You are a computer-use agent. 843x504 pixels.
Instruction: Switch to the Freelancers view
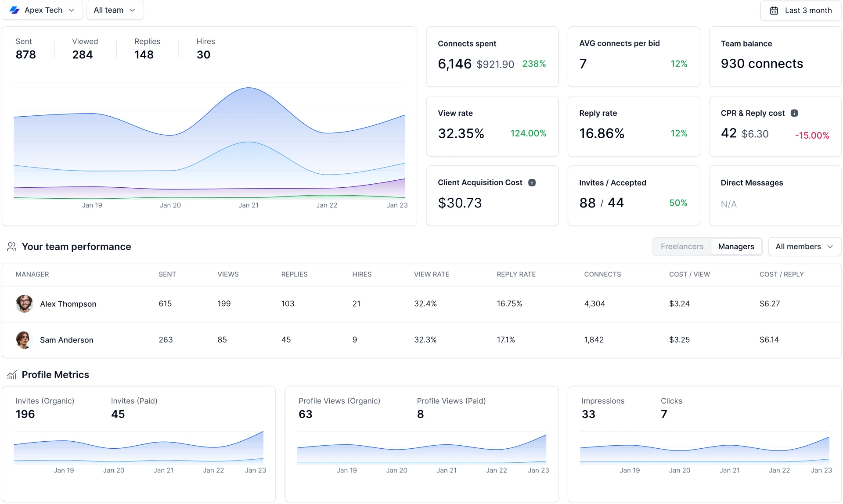(x=681, y=247)
